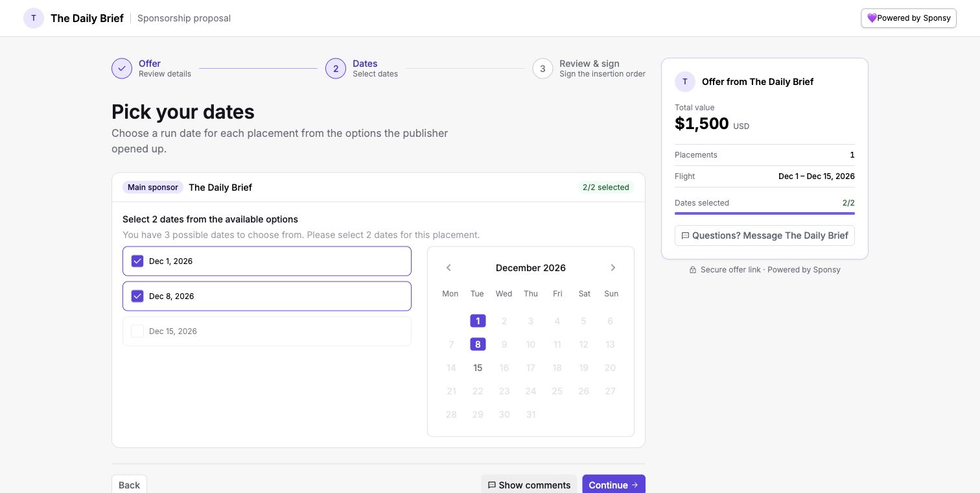980x493 pixels.
Task: Open the Offer step label
Action: pyautogui.click(x=150, y=64)
